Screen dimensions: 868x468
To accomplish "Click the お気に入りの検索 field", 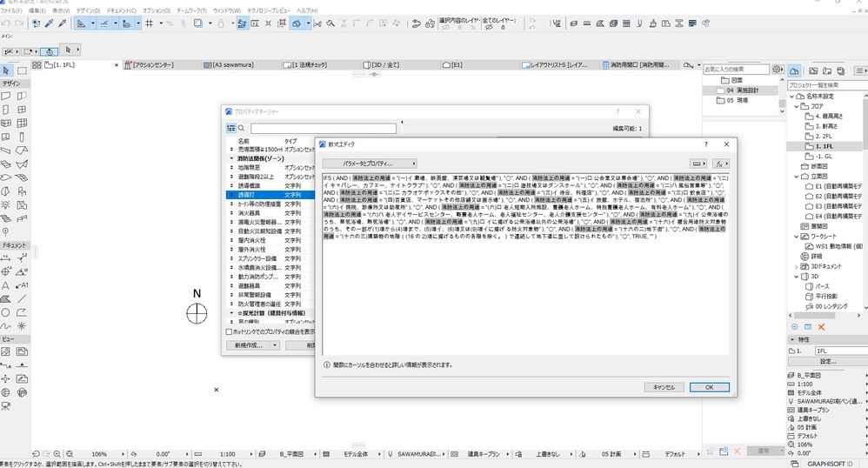I will pyautogui.click(x=737, y=70).
